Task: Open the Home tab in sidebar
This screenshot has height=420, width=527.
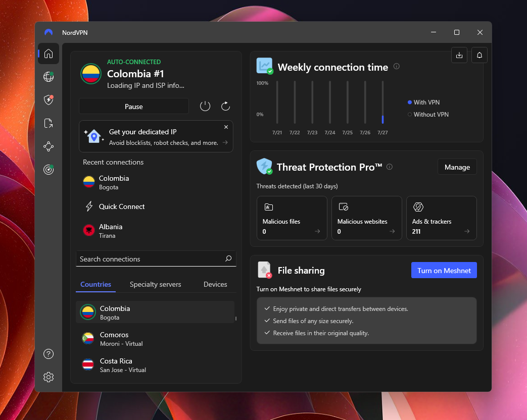Action: point(49,54)
